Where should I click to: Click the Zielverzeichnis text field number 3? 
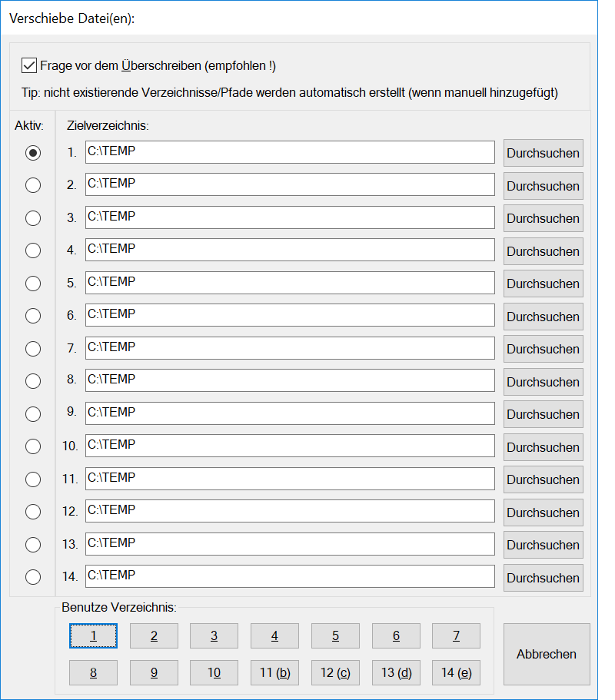pyautogui.click(x=290, y=217)
